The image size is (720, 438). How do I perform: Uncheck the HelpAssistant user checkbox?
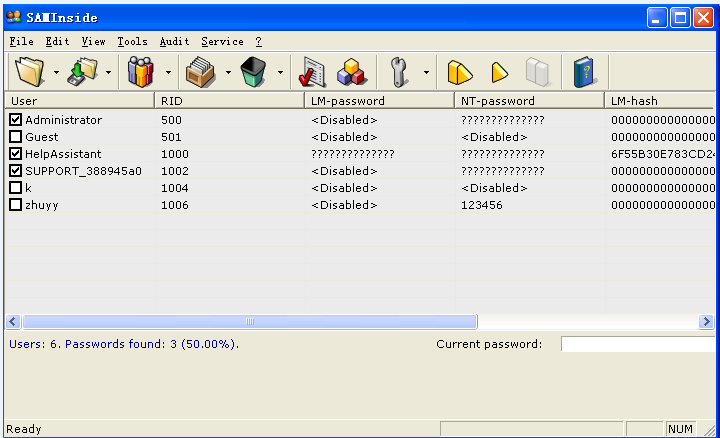coord(16,154)
